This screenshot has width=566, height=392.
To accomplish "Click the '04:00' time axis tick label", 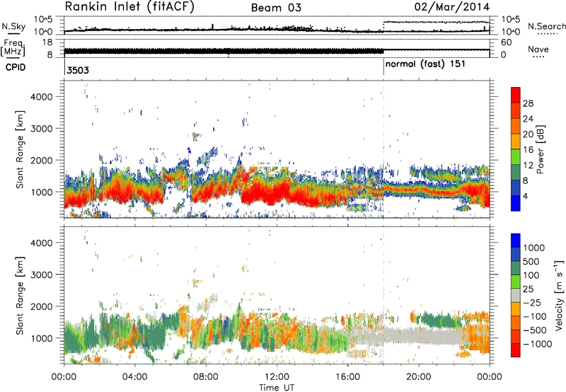I will tap(134, 377).
